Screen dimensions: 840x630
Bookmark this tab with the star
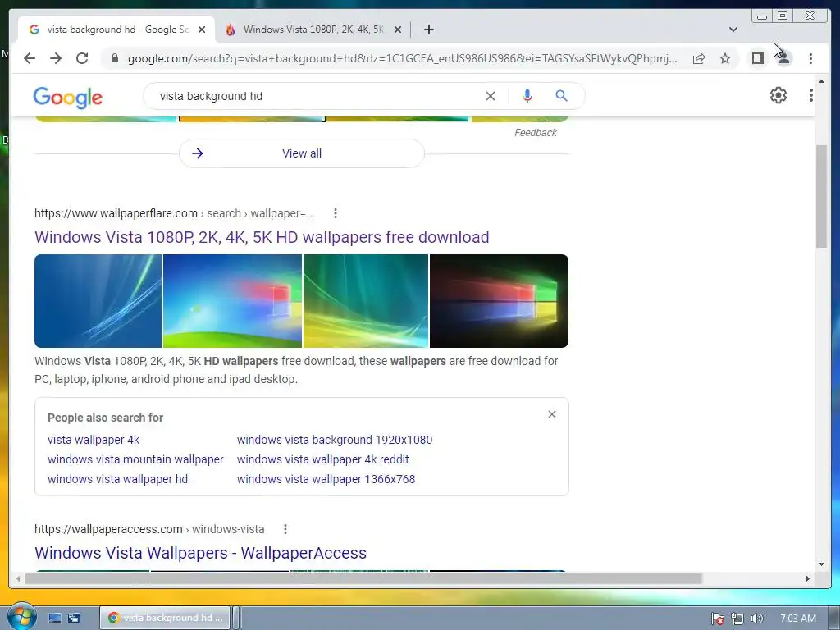725,58
